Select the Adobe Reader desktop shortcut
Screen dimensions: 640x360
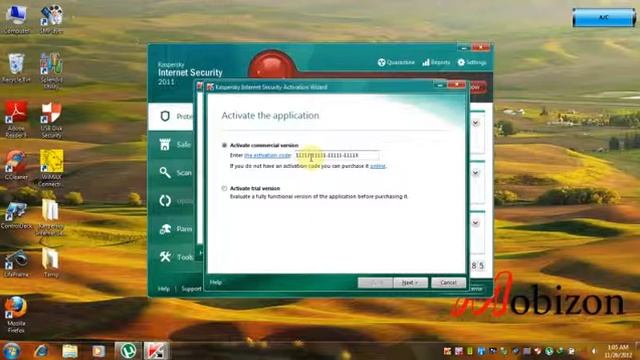(16, 119)
